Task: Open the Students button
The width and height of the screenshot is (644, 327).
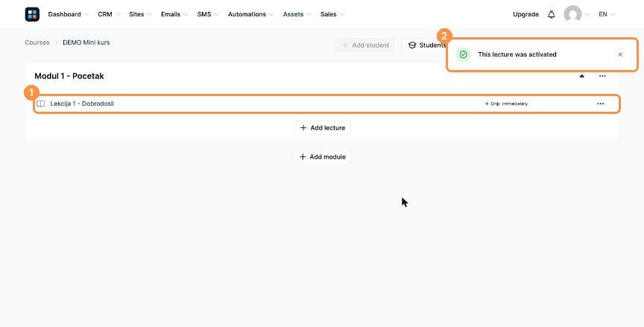Action: pos(425,45)
